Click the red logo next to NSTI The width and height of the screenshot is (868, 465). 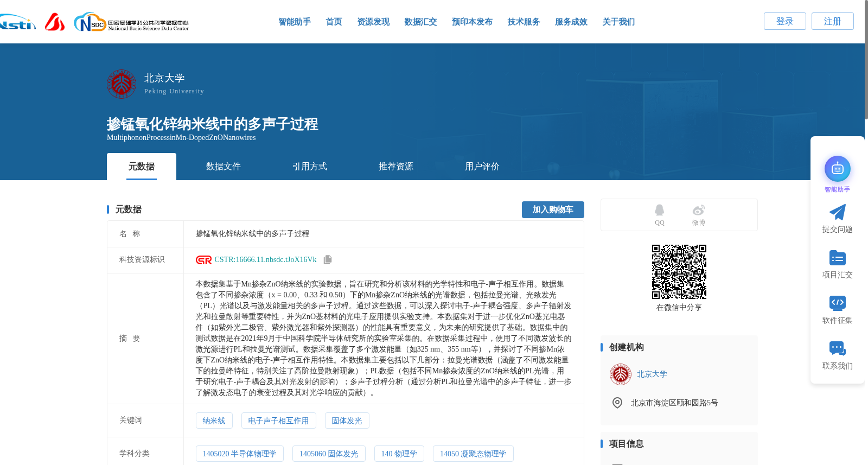(55, 22)
